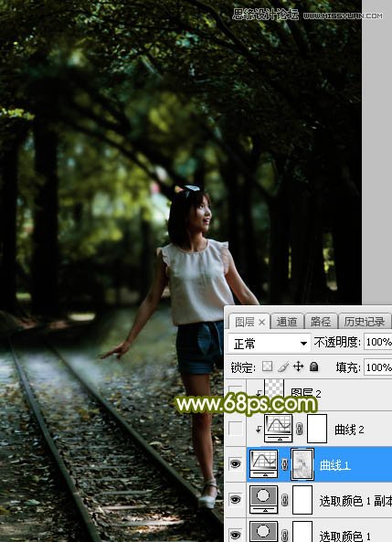Toggle lock transparent pixels icon
Screen dimensions: 392x542
267,367
